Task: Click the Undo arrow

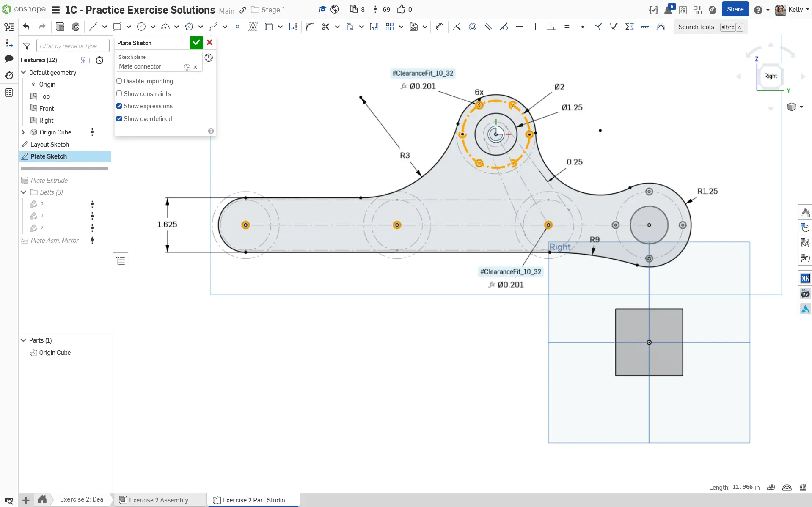Action: tap(26, 27)
